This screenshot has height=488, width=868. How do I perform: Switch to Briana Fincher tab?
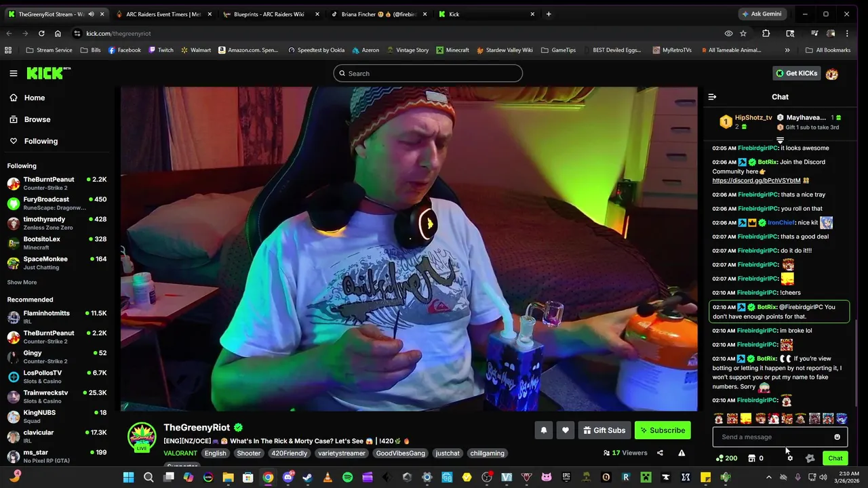(378, 14)
